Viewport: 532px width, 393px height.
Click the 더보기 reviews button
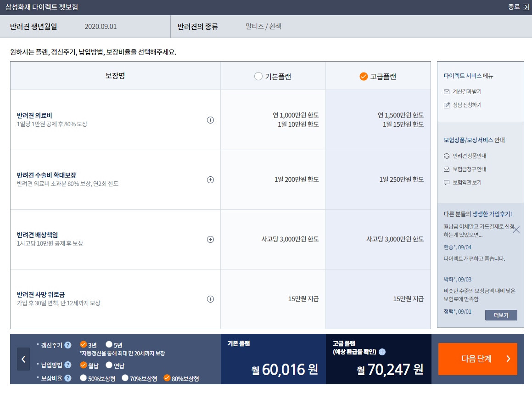pyautogui.click(x=501, y=315)
